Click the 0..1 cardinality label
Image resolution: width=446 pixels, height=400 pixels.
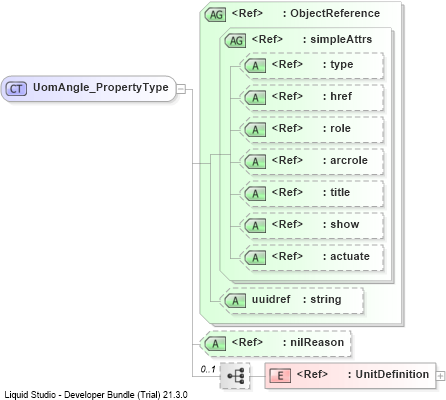[x=208, y=369]
